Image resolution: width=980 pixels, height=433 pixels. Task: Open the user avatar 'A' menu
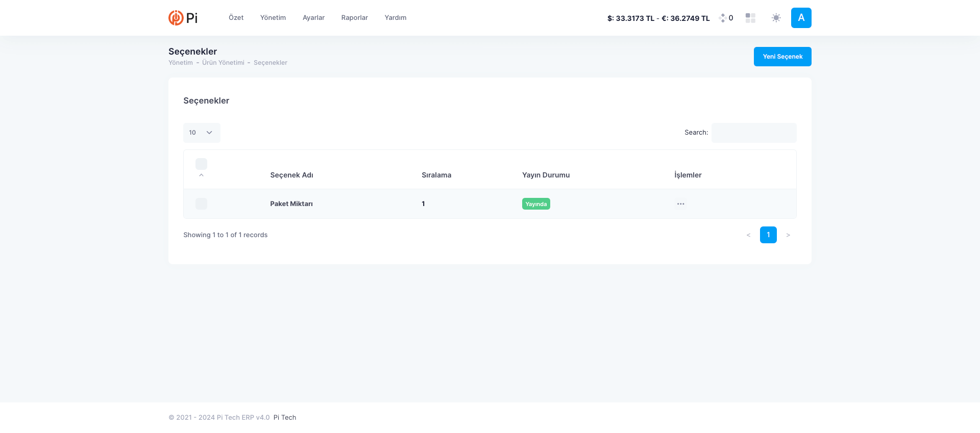(x=801, y=18)
